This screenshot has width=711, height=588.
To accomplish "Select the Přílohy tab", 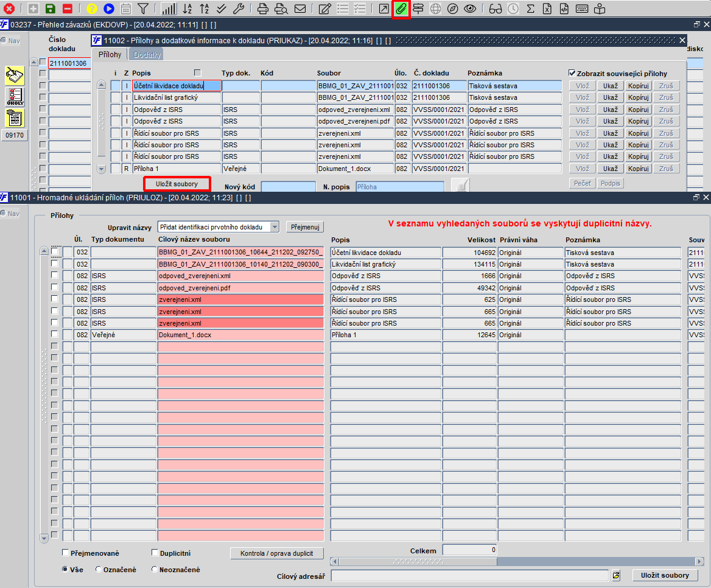I will click(110, 55).
